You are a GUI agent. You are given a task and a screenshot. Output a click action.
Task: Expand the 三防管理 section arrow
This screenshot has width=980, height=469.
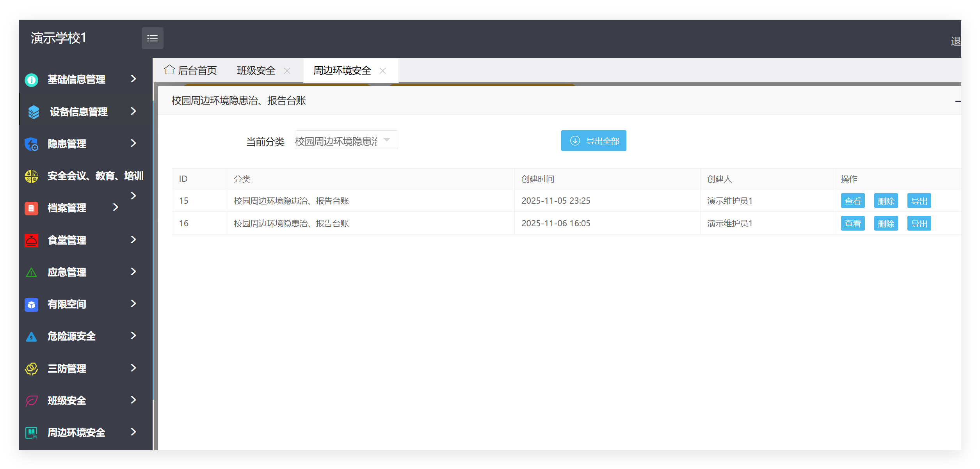pyautogui.click(x=133, y=368)
